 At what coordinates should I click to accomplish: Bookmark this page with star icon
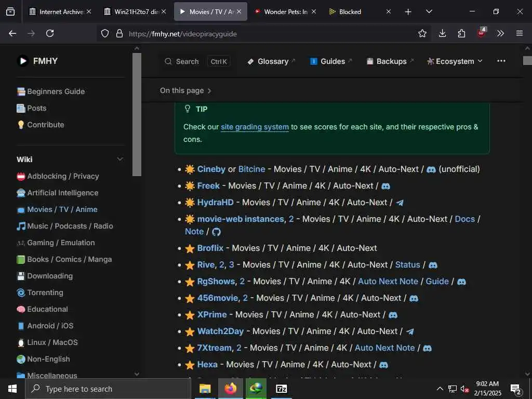click(x=422, y=33)
